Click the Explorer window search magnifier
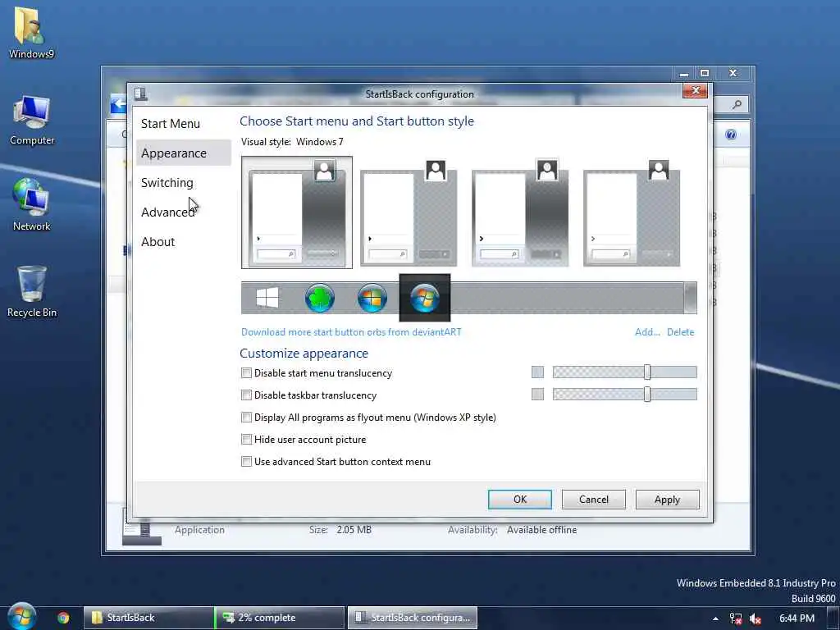 (737, 104)
